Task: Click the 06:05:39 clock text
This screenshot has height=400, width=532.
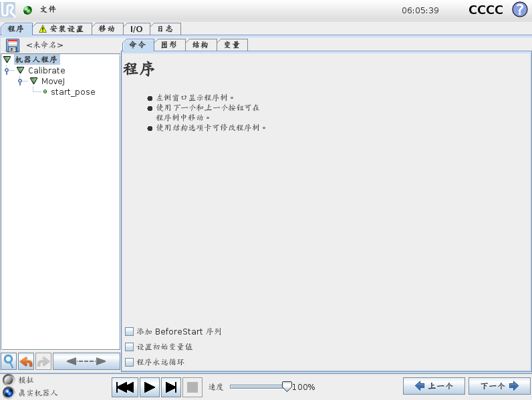Action: (x=420, y=11)
